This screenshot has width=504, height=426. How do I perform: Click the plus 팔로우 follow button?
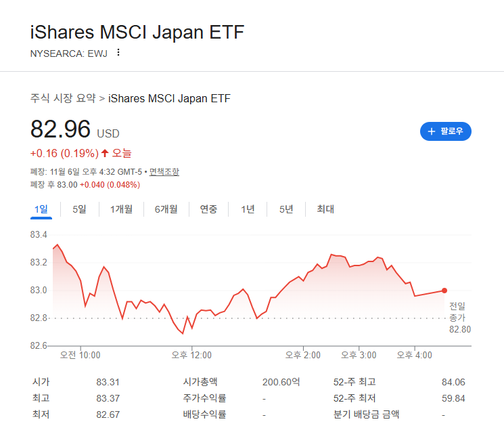(x=446, y=131)
